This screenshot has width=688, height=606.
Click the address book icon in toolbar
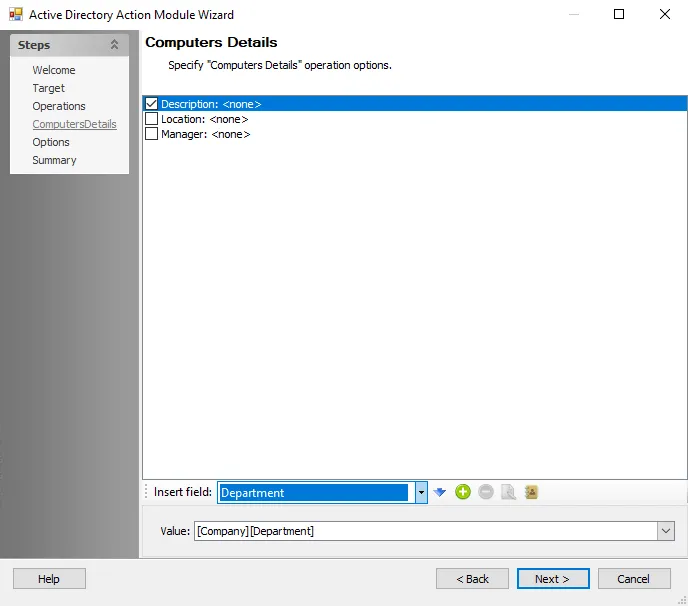click(531, 492)
